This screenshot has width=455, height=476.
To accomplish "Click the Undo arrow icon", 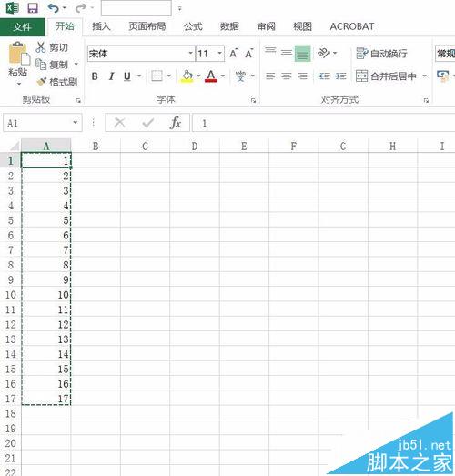I will click(53, 8).
